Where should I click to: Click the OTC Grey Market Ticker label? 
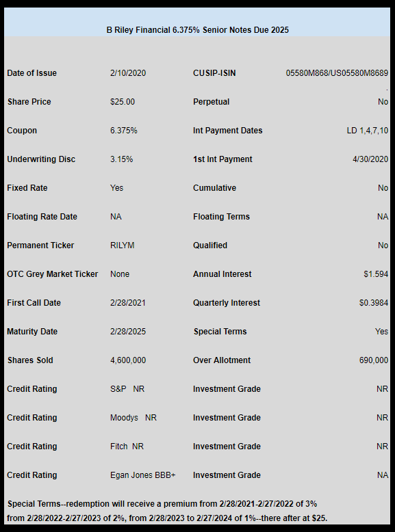[x=52, y=274]
